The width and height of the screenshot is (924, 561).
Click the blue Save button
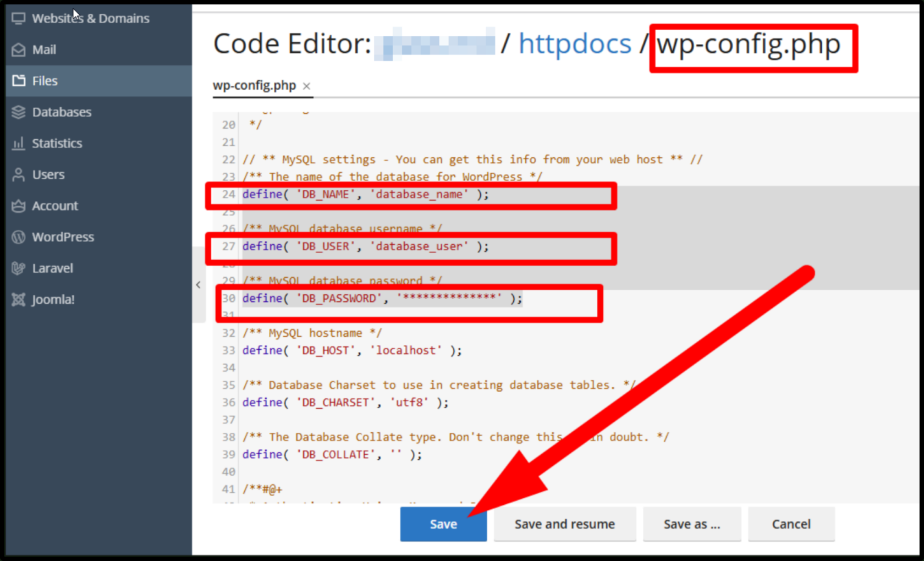[x=443, y=524]
